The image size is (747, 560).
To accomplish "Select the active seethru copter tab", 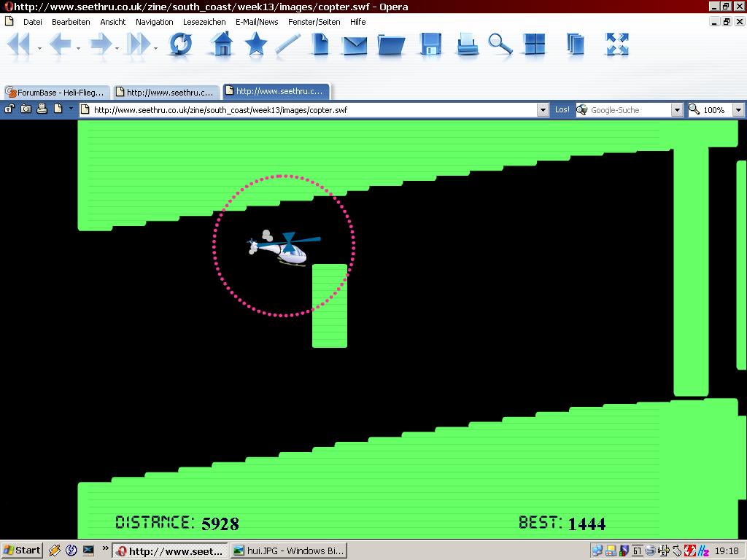I will [276, 91].
